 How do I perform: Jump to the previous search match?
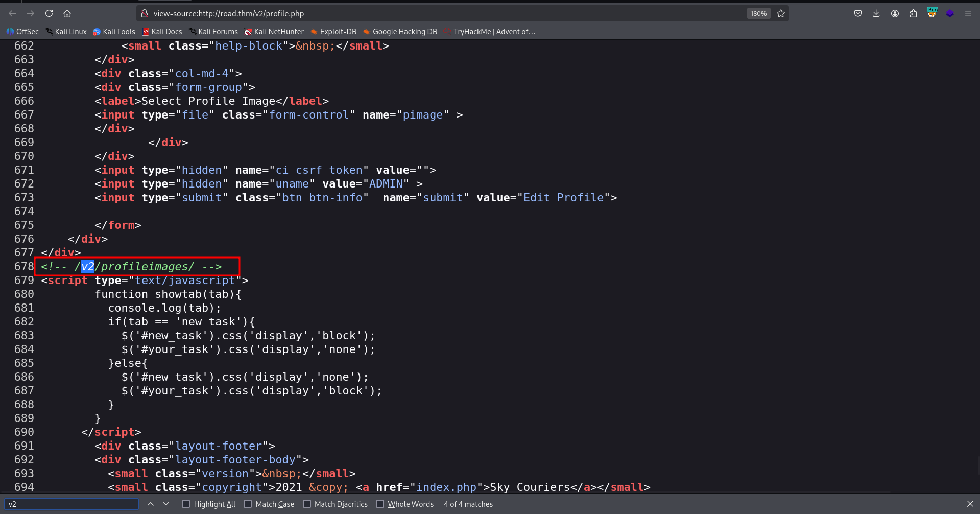point(151,503)
